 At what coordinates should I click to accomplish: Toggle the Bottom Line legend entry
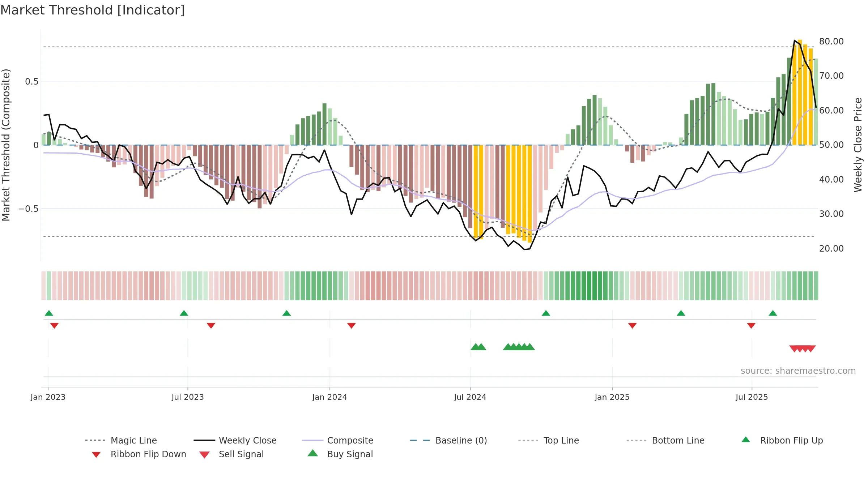point(665,440)
